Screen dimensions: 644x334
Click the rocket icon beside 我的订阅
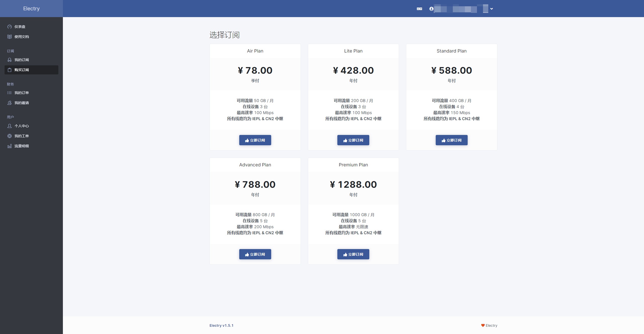click(10, 60)
